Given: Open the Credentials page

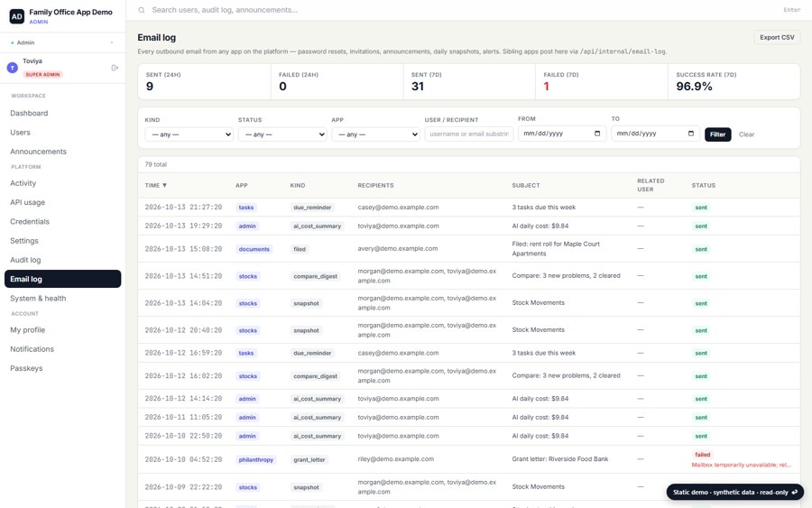Looking at the screenshot, I should 62,221.
